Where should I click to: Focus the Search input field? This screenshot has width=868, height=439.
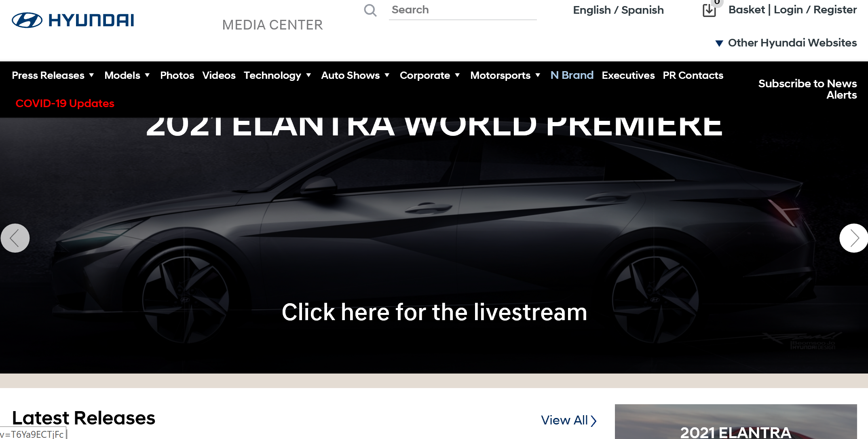point(463,10)
